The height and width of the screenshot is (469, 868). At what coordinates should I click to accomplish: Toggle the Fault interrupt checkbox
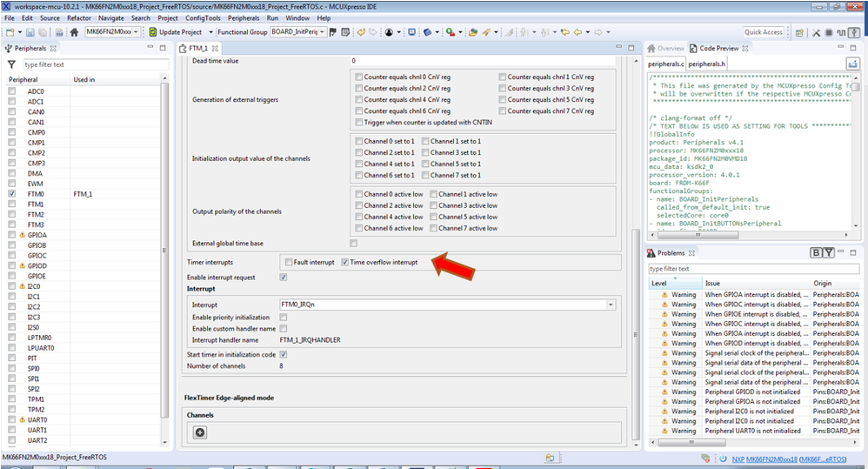pos(289,262)
